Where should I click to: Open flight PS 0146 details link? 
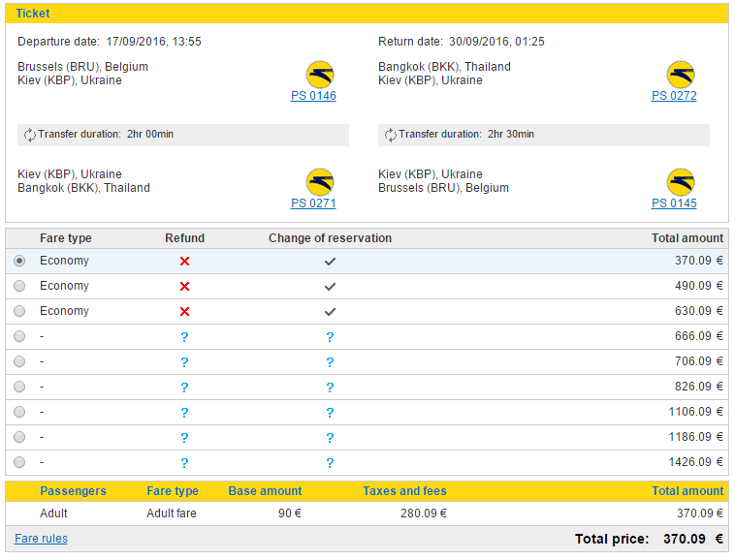pos(313,96)
